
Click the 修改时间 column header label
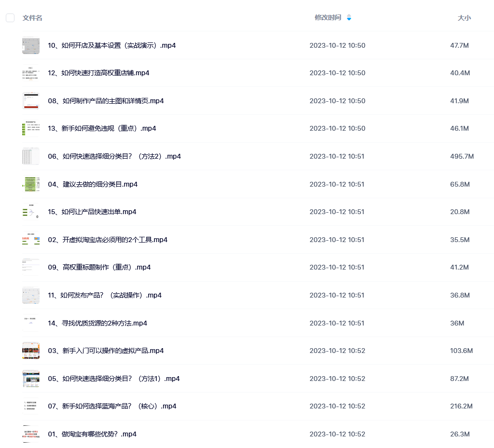pos(328,18)
